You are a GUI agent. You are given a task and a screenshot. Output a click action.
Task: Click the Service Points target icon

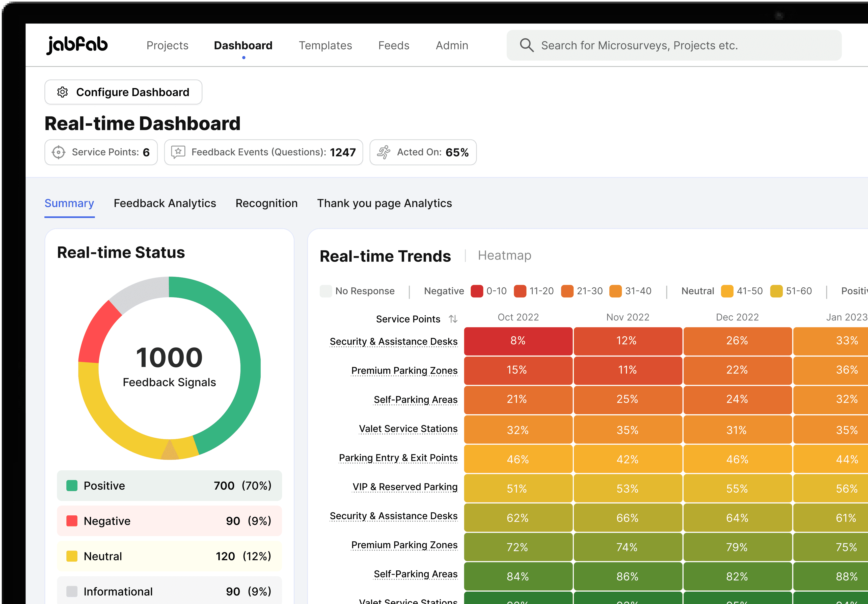point(58,152)
